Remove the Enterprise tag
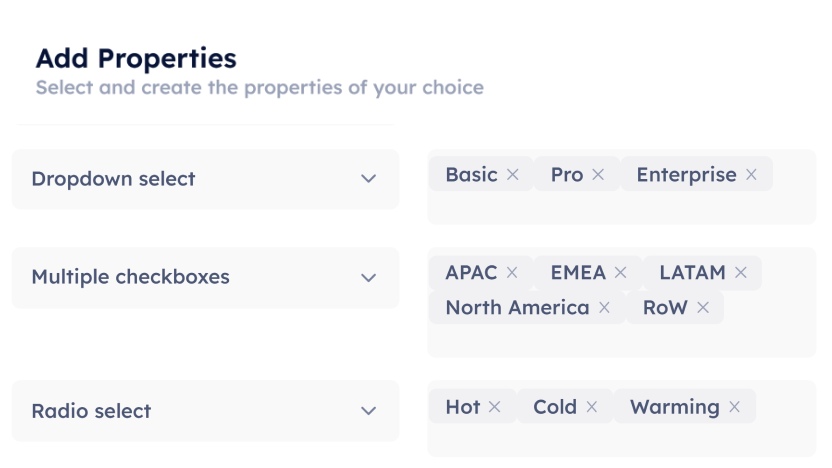The height and width of the screenshot is (468, 832). (x=751, y=175)
